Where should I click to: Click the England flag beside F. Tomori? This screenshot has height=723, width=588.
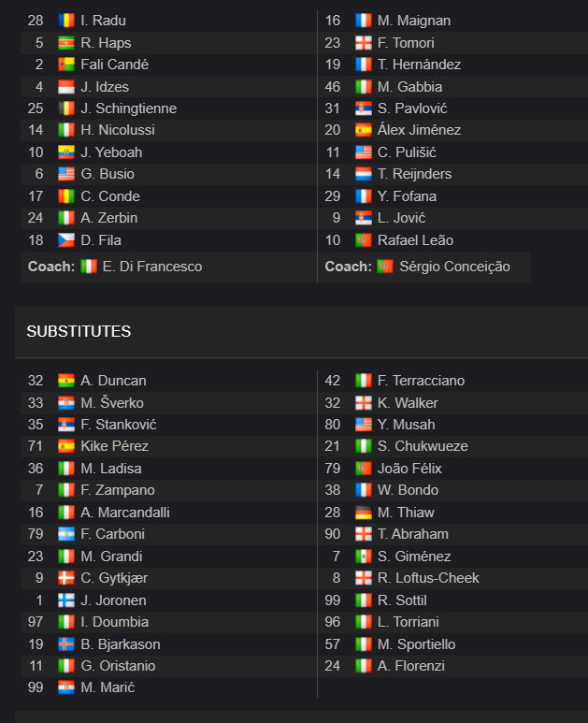(x=363, y=43)
